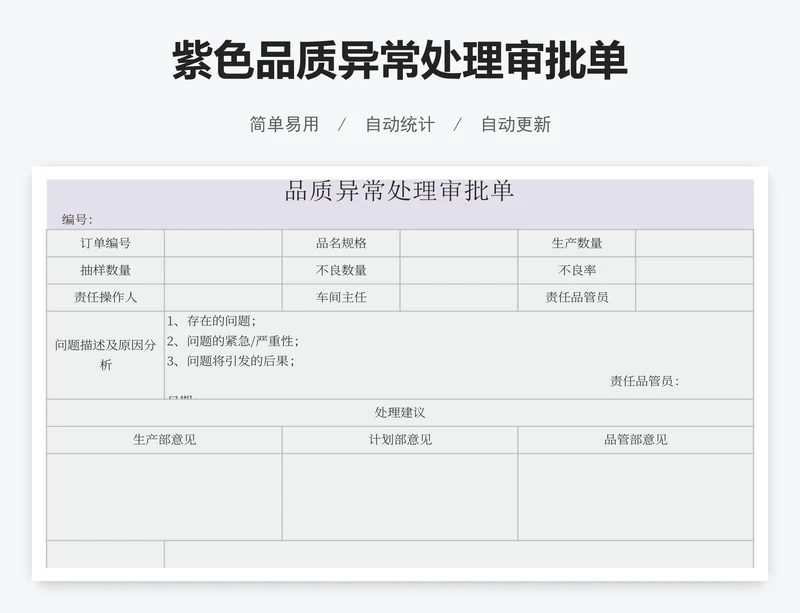Click the 自动统计 subtitle text
Screen dimensions: 800x613
[400, 124]
